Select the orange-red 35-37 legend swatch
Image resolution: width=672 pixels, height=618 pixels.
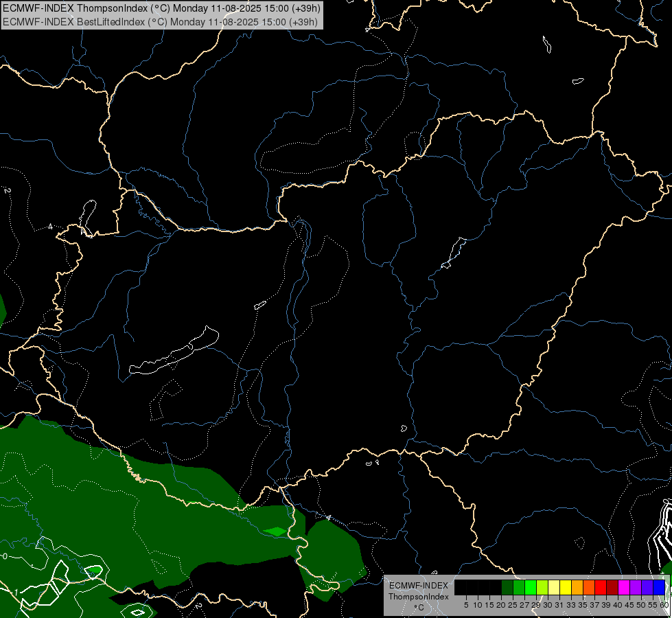(589, 587)
